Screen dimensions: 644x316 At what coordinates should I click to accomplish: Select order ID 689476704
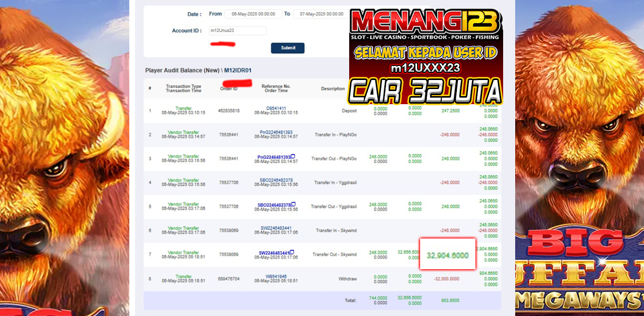[x=229, y=279]
